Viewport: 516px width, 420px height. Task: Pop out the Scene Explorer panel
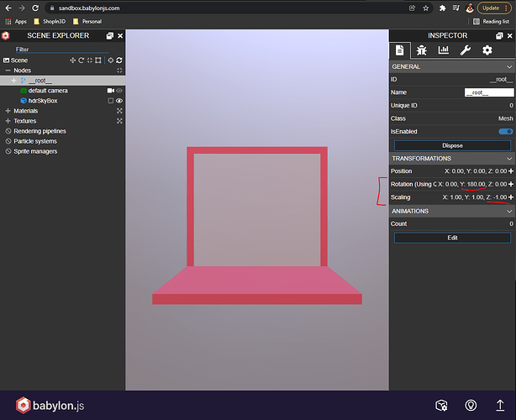tap(110, 36)
